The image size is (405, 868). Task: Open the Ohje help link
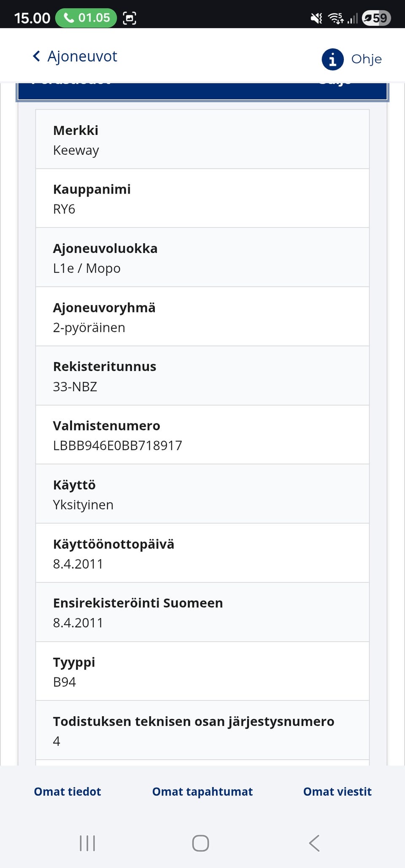365,59
